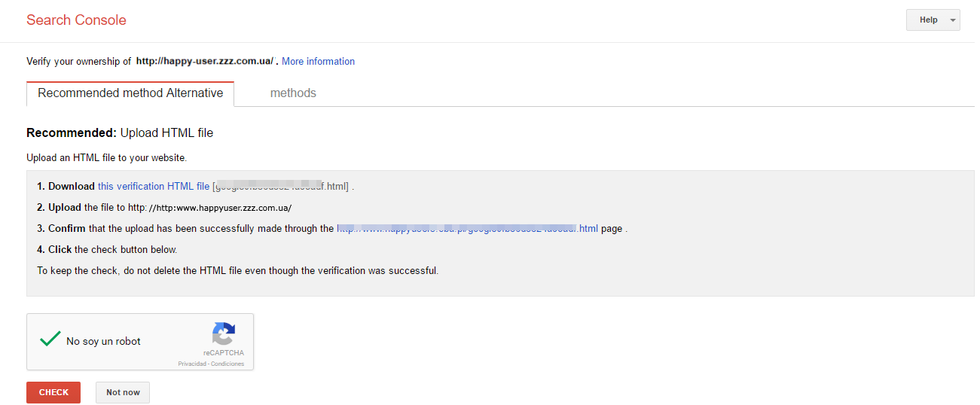The width and height of the screenshot is (980, 405).
Task: Click the Search Console logo
Action: [x=76, y=20]
